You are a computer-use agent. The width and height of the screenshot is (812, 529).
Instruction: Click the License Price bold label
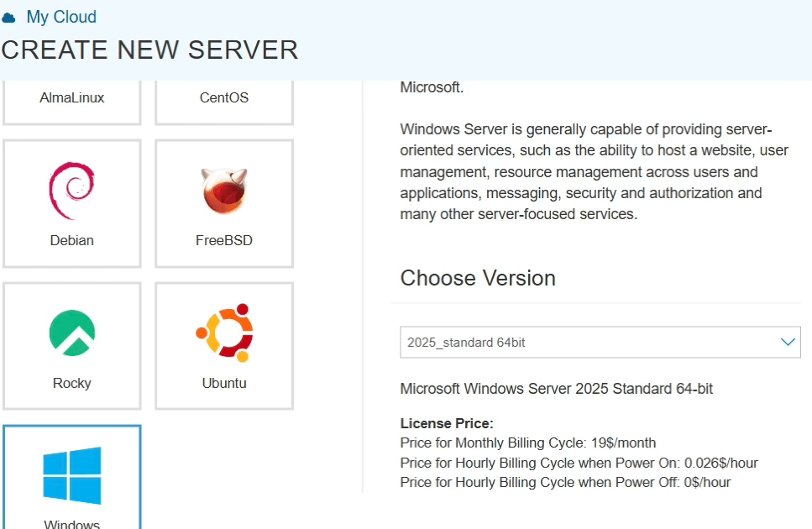point(447,423)
